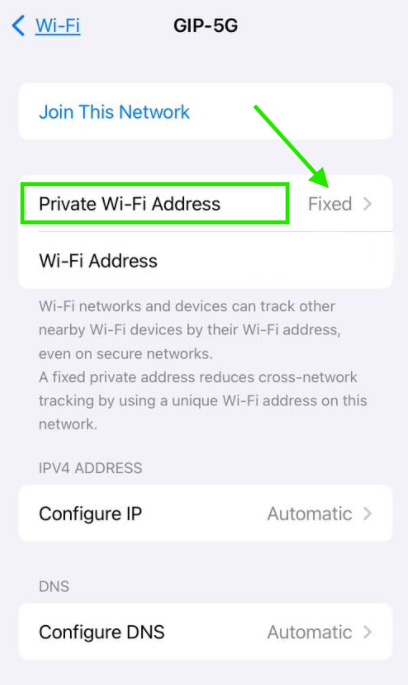
Task: Tap chevron in Configure IP row
Action: tap(368, 514)
